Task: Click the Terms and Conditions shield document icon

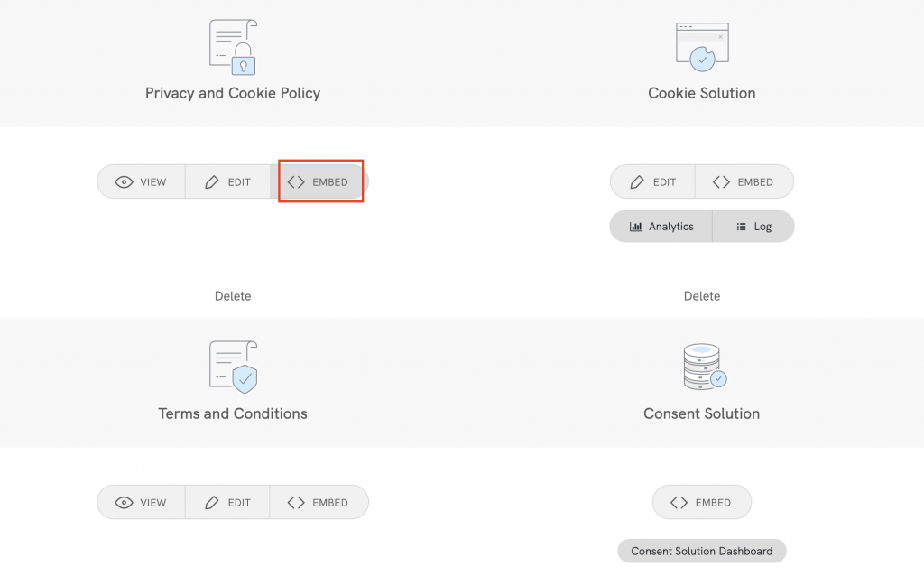Action: click(x=232, y=366)
